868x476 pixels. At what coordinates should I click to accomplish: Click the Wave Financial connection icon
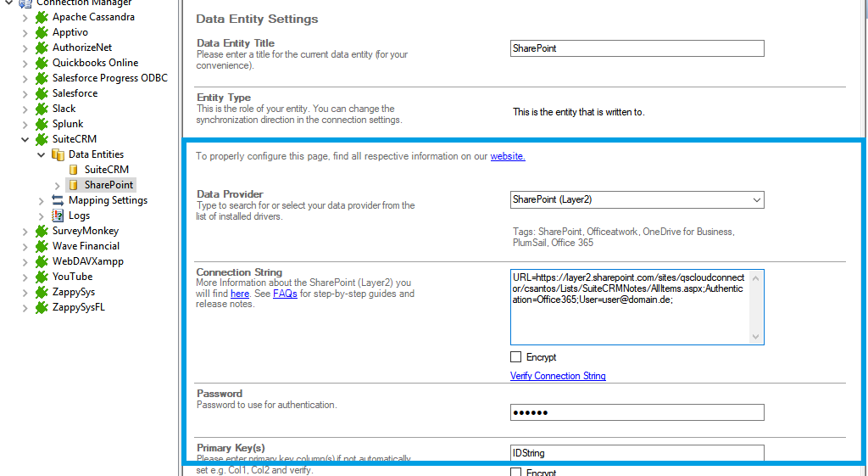click(41, 246)
